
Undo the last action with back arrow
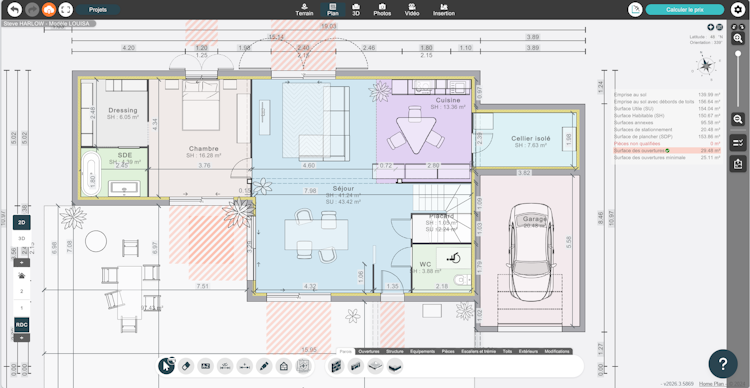[15, 9]
